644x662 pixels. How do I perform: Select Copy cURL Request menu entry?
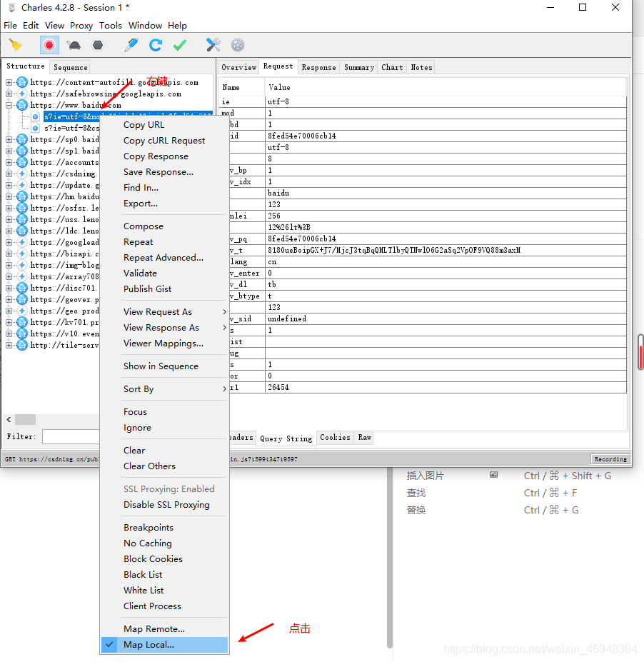pos(165,140)
